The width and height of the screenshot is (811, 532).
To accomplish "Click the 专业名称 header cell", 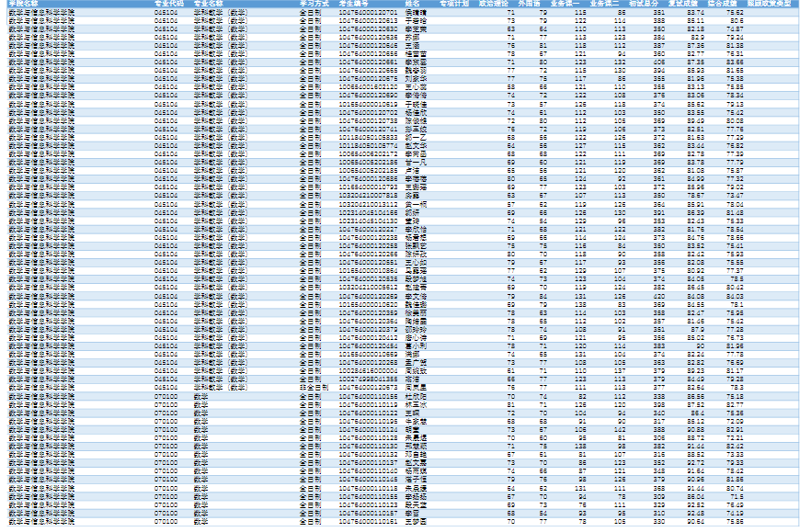I will tap(208, 4).
